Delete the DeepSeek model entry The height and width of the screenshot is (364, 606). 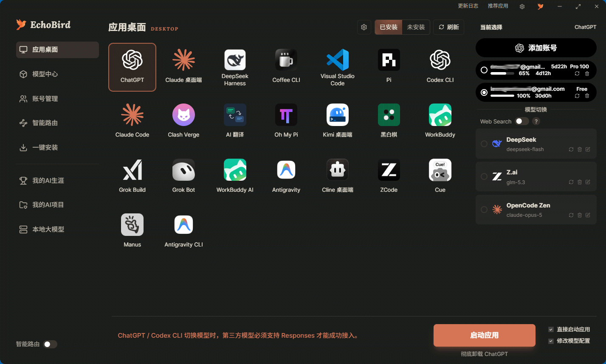tap(580, 149)
